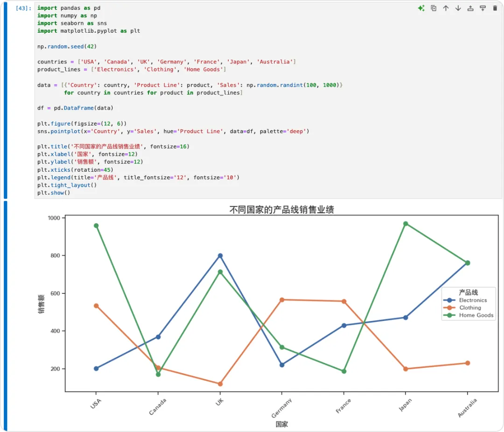Click the green Home Goods data point at Japan
This screenshot has height=432, width=504.
point(406,224)
